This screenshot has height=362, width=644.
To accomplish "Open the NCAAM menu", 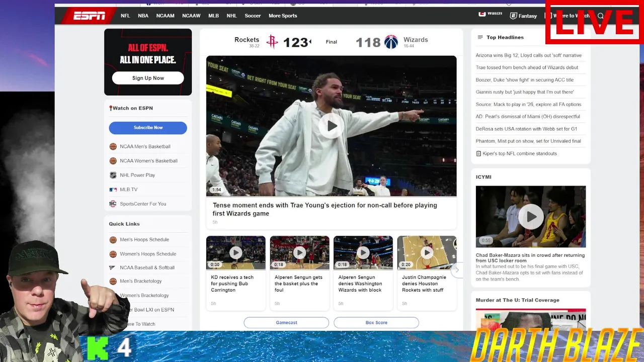I will (x=165, y=16).
